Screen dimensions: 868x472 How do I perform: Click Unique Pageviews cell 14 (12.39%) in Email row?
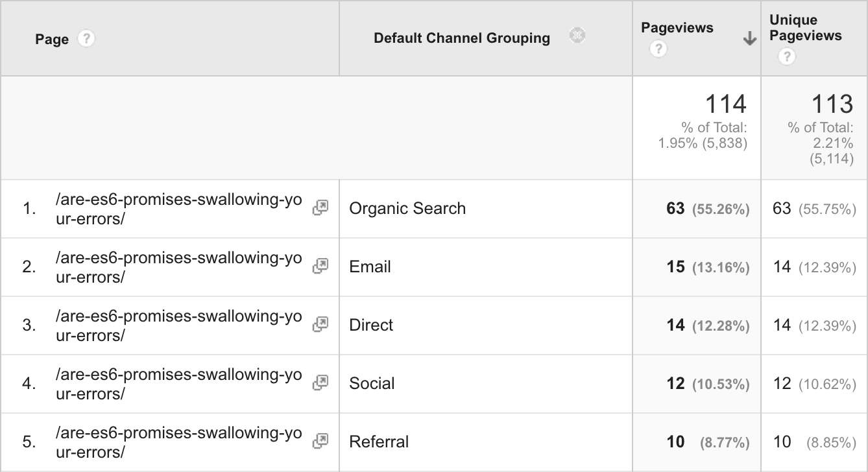click(x=815, y=267)
